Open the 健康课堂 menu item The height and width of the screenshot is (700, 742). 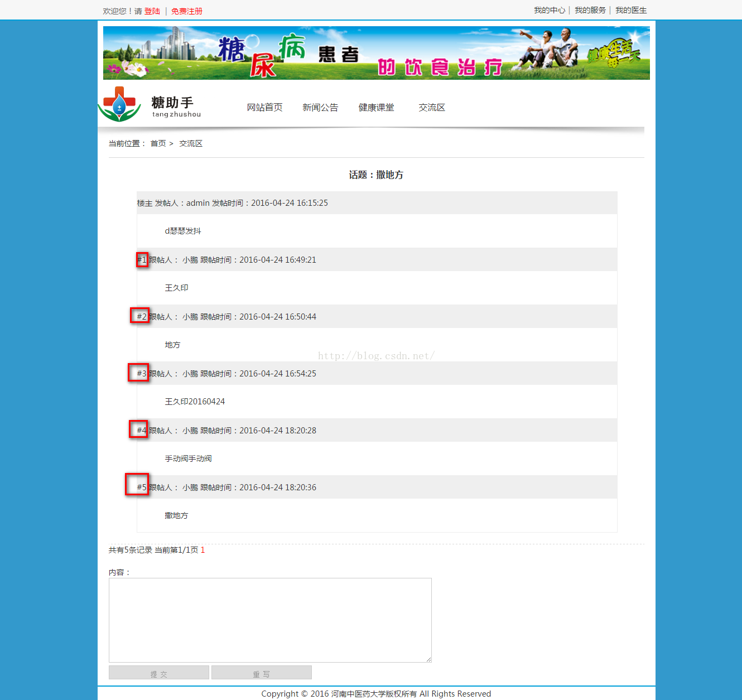(377, 107)
